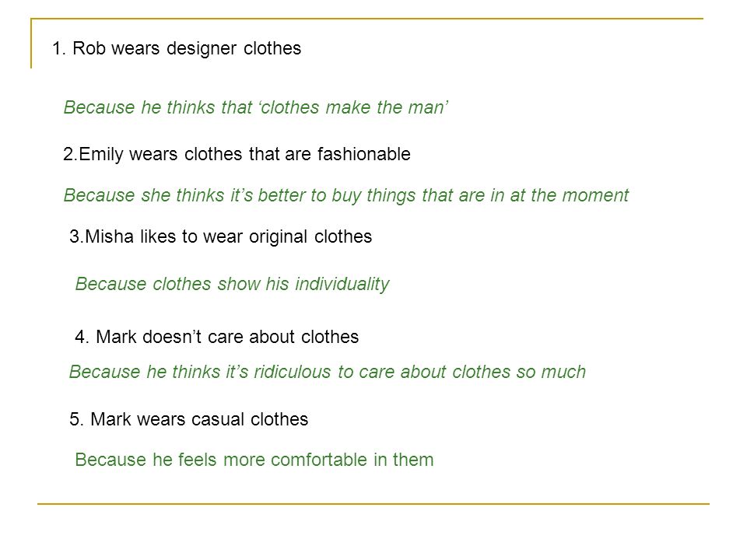The height and width of the screenshot is (560, 747).
Task: Click the name 'Misha' in sentence three
Action: pyautogui.click(x=109, y=236)
